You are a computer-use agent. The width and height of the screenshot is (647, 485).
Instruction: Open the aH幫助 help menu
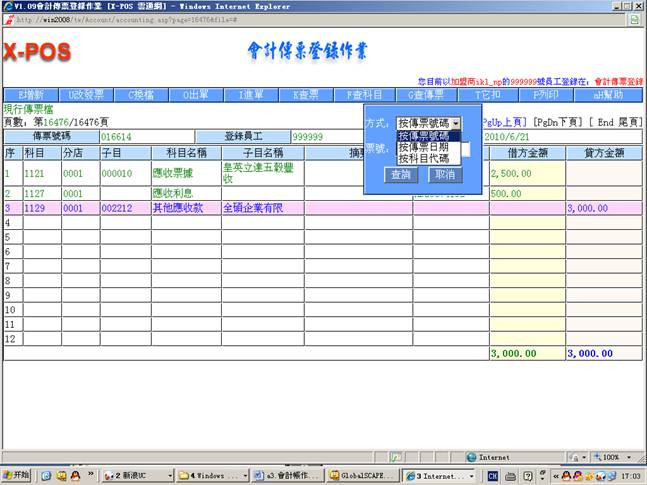coord(608,95)
